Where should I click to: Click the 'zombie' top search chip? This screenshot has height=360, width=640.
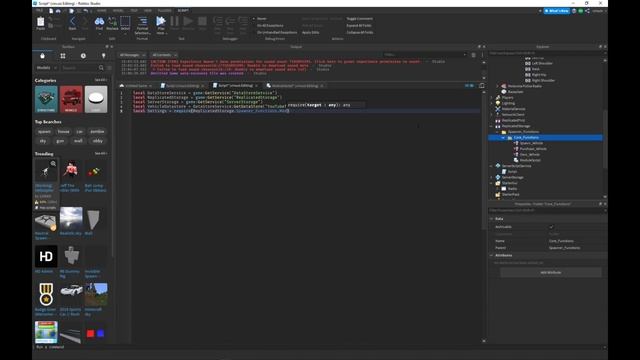[x=97, y=132]
